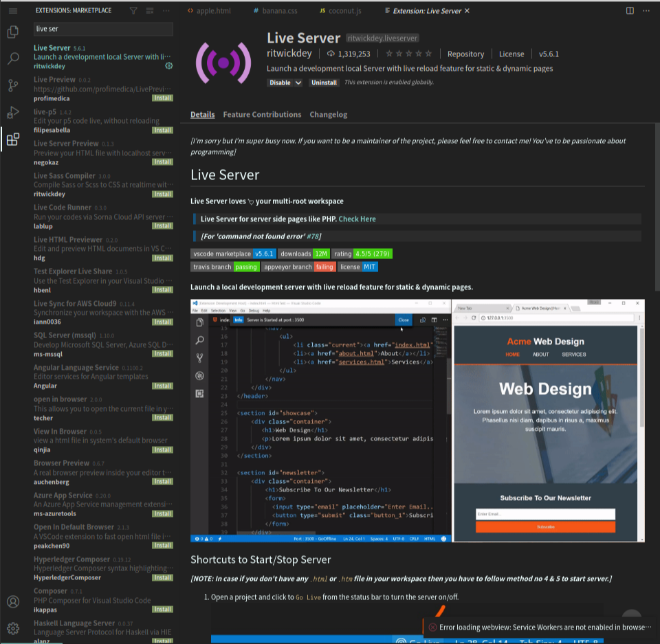660x644 pixels.
Task: Open the Changelog tab
Action: pyautogui.click(x=329, y=115)
